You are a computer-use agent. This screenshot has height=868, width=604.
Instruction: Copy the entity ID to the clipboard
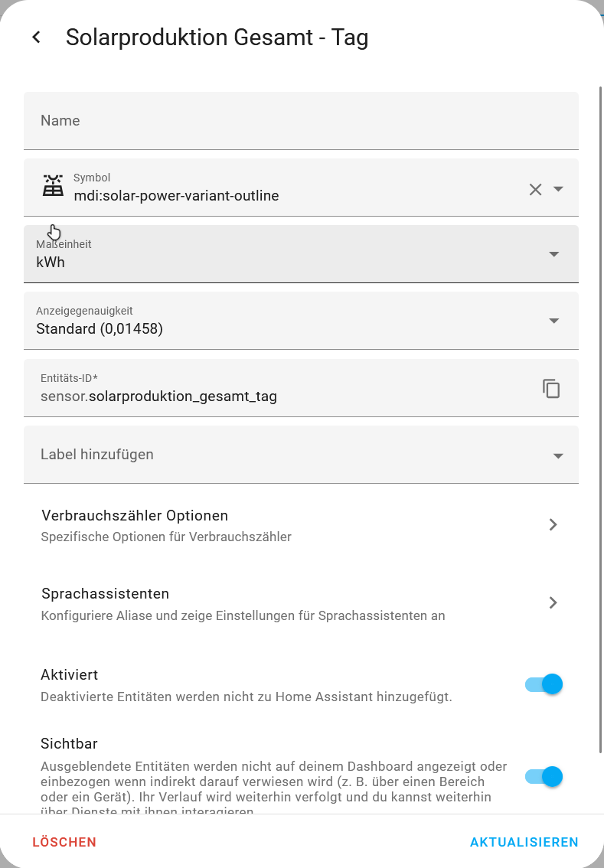pos(551,389)
